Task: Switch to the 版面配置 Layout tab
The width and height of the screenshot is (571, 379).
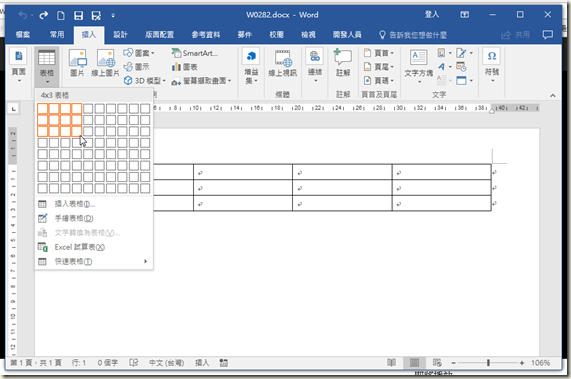Action: [x=160, y=35]
